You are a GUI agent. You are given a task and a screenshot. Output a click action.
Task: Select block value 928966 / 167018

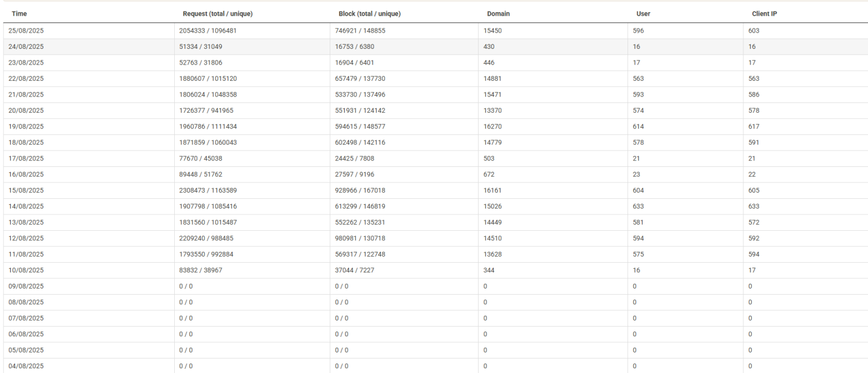(x=360, y=190)
